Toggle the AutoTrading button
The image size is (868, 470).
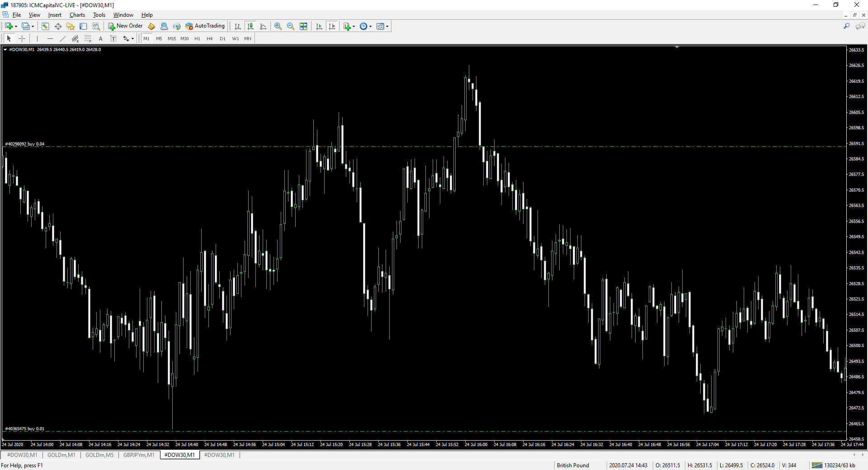tap(205, 26)
